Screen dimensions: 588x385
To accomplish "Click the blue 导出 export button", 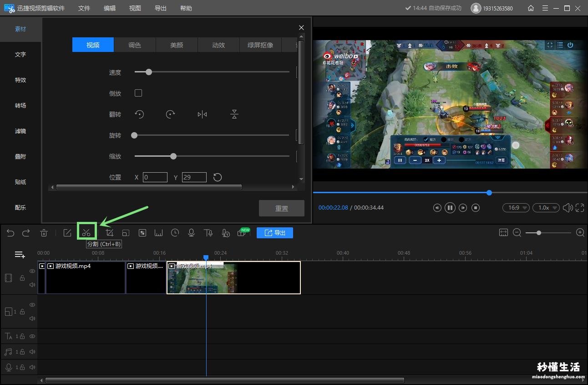I will click(x=275, y=233).
